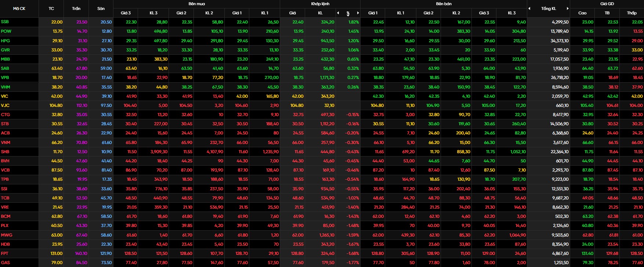This screenshot has width=644, height=267.
Task: Click SHB buy volume 4,107,90
Action: [x=215, y=152]
